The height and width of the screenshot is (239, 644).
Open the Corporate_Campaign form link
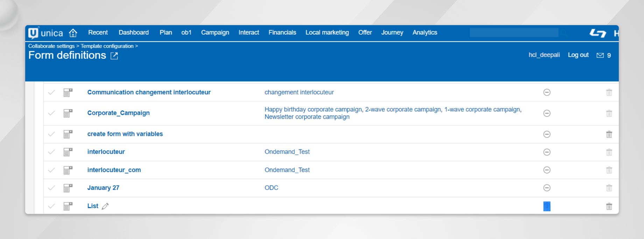[118, 113]
